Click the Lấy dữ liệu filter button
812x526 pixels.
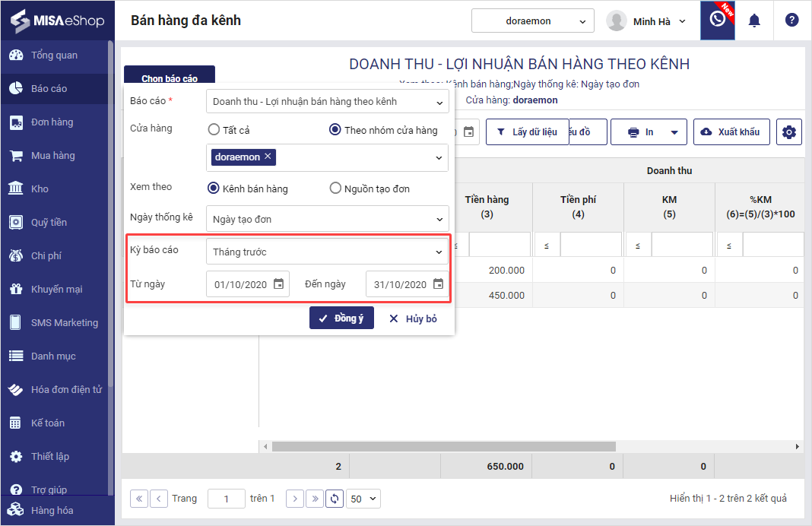527,132
